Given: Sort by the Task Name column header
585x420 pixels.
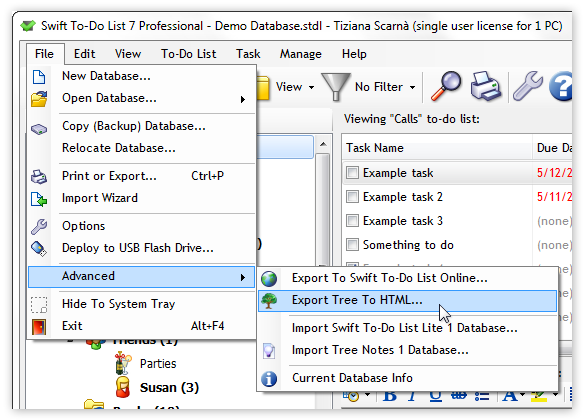Looking at the screenshot, I should coord(437,148).
